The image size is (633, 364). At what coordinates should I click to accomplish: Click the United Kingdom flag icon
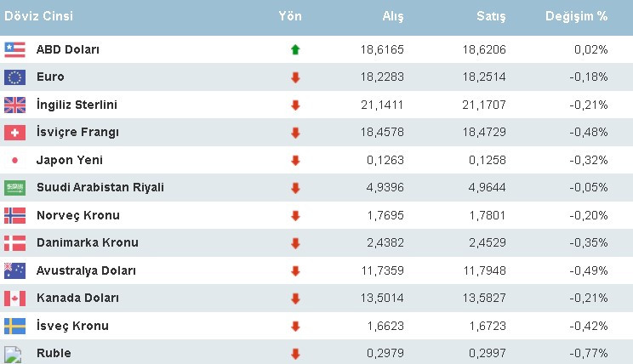[x=14, y=105]
